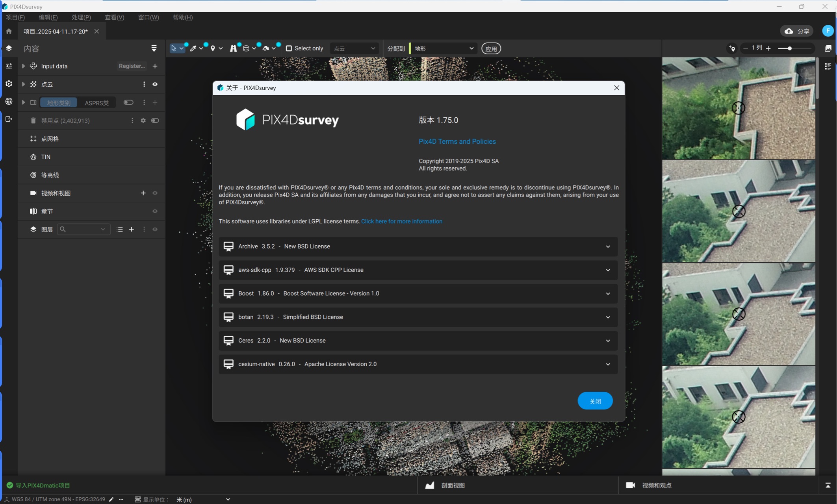The height and width of the screenshot is (504, 837).
Task: Click the Apply button in toolbar
Action: pos(491,49)
